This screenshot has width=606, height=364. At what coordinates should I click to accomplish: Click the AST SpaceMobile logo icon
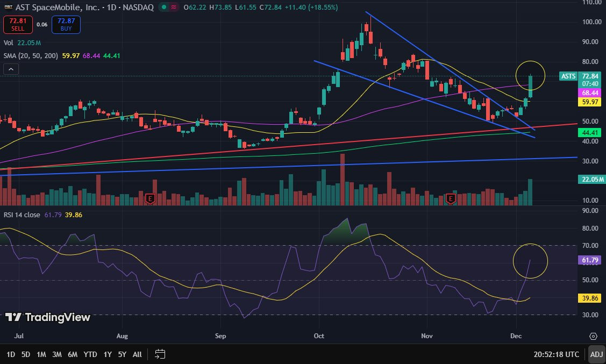8,7
